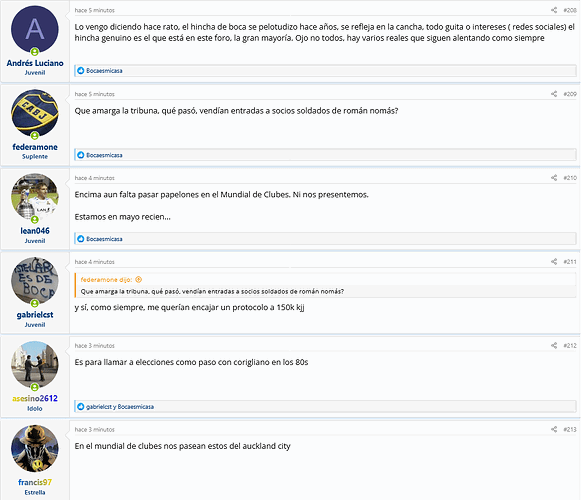Image resolution: width=581 pixels, height=500 pixels.
Task: Open francis97 profile picture
Action: pos(35,448)
